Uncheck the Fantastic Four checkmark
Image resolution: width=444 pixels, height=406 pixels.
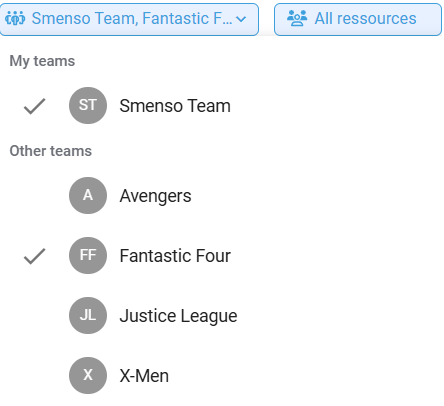click(34, 256)
